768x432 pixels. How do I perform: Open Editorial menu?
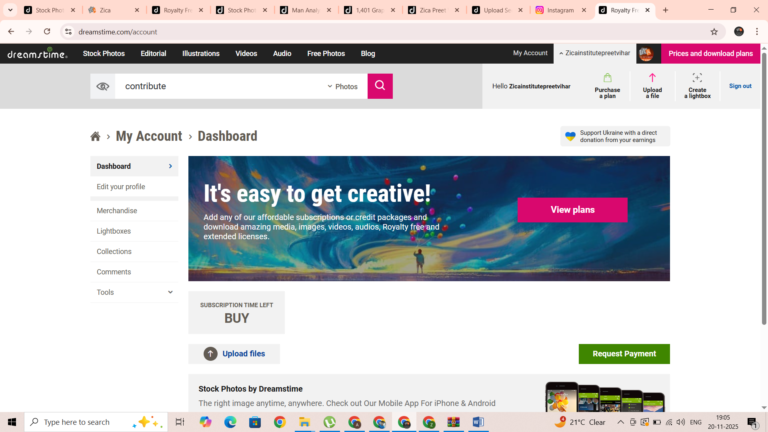pos(153,53)
